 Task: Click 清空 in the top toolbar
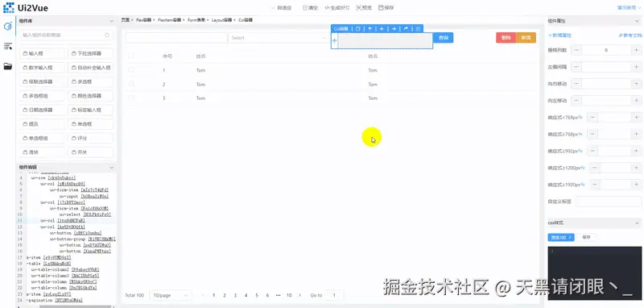[x=310, y=7]
